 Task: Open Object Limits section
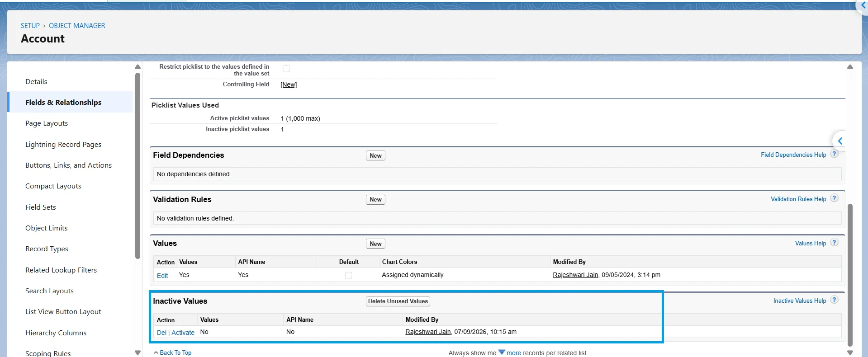[x=46, y=228]
